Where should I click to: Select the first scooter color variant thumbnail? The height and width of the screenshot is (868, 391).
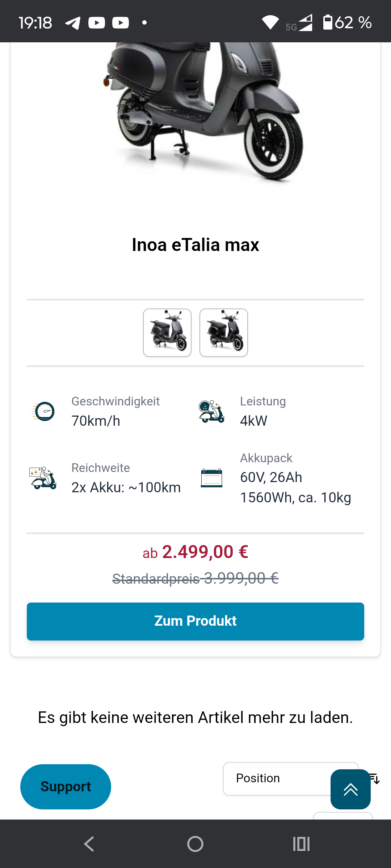167,333
